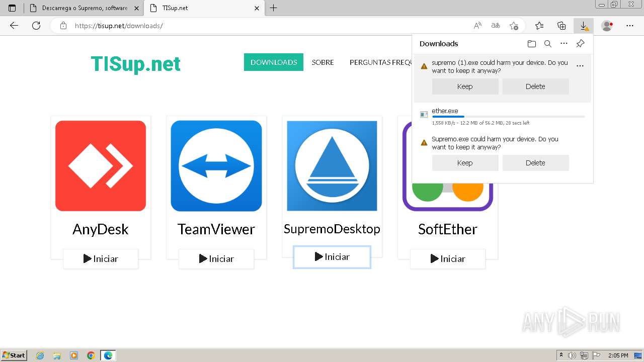Open the Windows Start menu
Viewport: 644px width, 362px height.
pyautogui.click(x=14, y=355)
